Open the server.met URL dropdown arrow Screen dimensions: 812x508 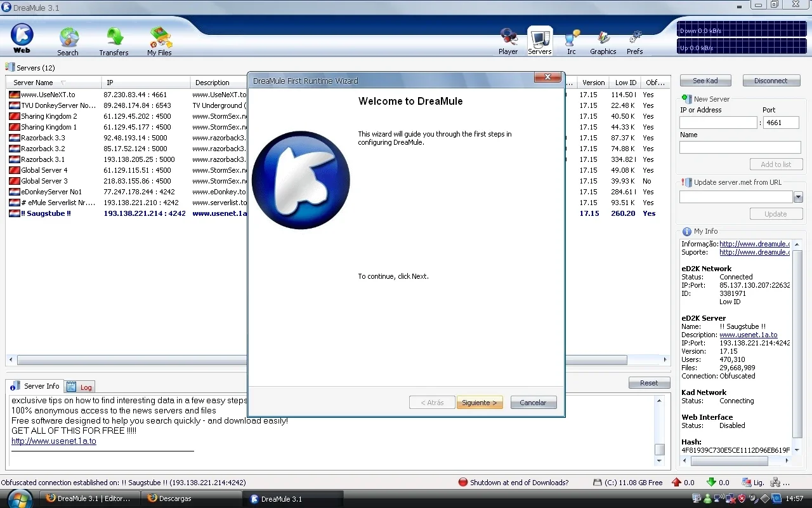798,197
